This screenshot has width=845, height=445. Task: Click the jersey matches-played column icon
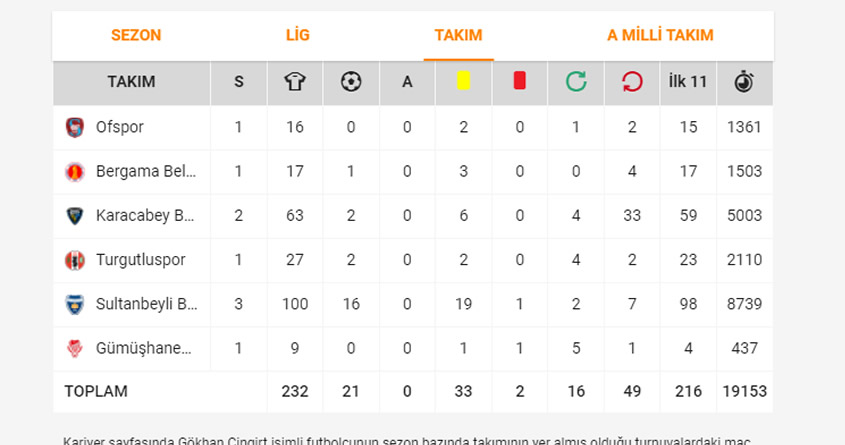tap(295, 82)
